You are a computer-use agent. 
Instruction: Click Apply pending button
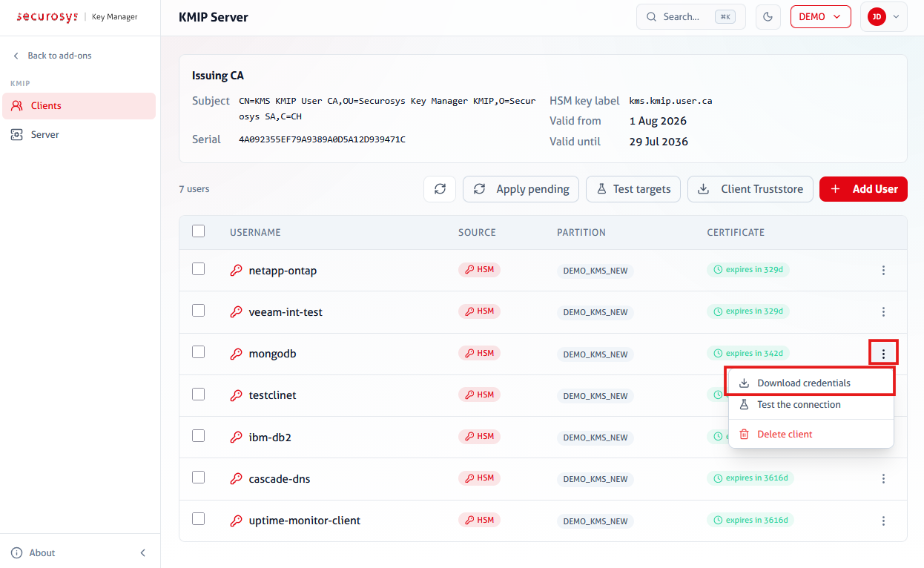[x=521, y=189]
